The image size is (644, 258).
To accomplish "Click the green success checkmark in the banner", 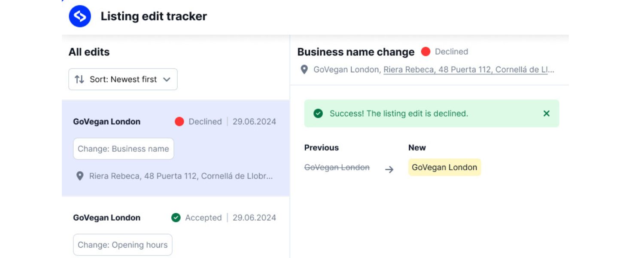I will pyautogui.click(x=318, y=114).
